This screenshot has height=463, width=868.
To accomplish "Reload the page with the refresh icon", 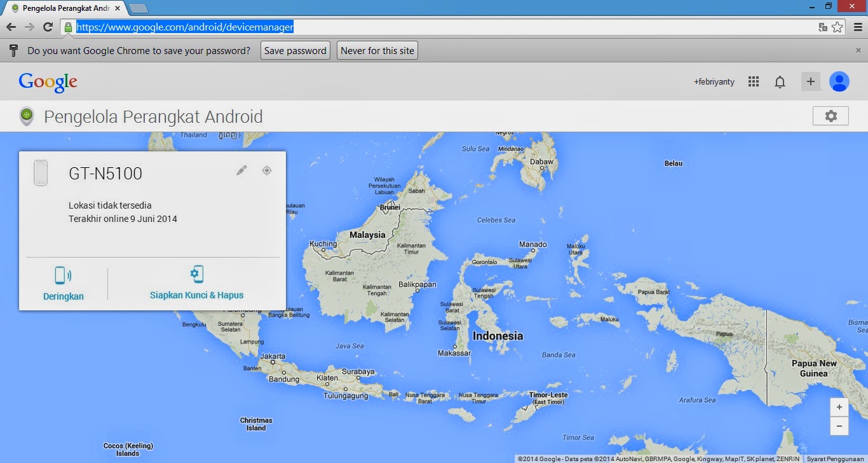I will click(x=48, y=27).
